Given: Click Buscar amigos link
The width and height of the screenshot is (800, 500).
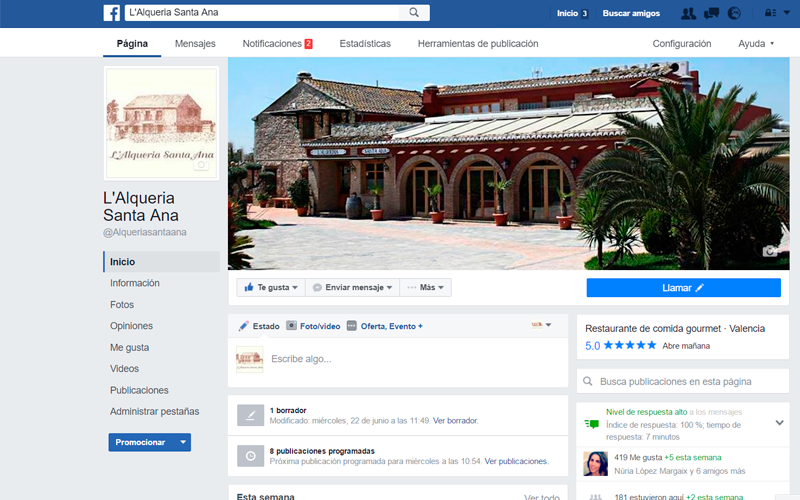Looking at the screenshot, I should coord(631,13).
